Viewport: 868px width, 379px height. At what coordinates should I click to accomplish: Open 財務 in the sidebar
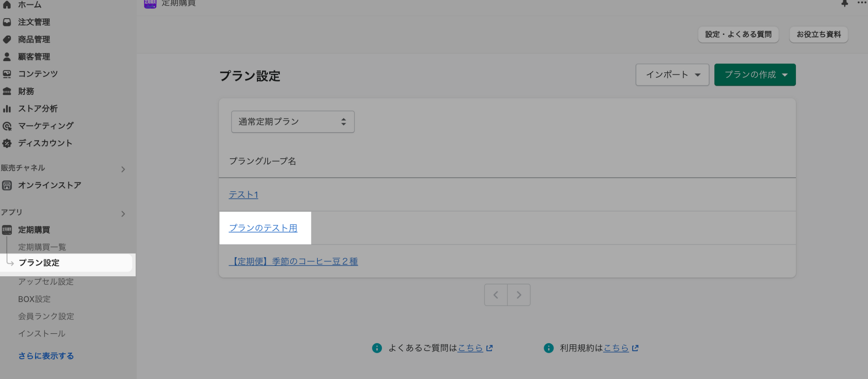click(26, 91)
